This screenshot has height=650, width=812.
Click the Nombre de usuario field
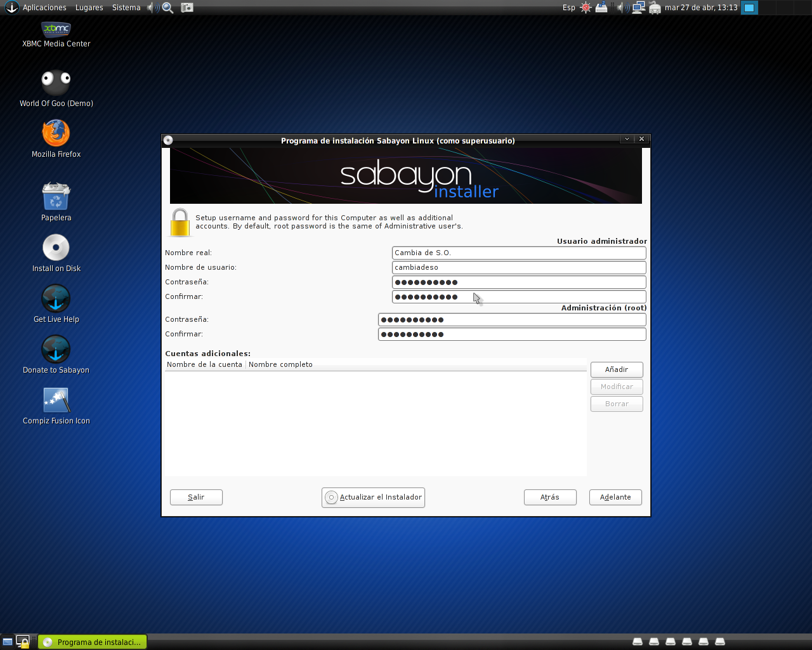[519, 267]
